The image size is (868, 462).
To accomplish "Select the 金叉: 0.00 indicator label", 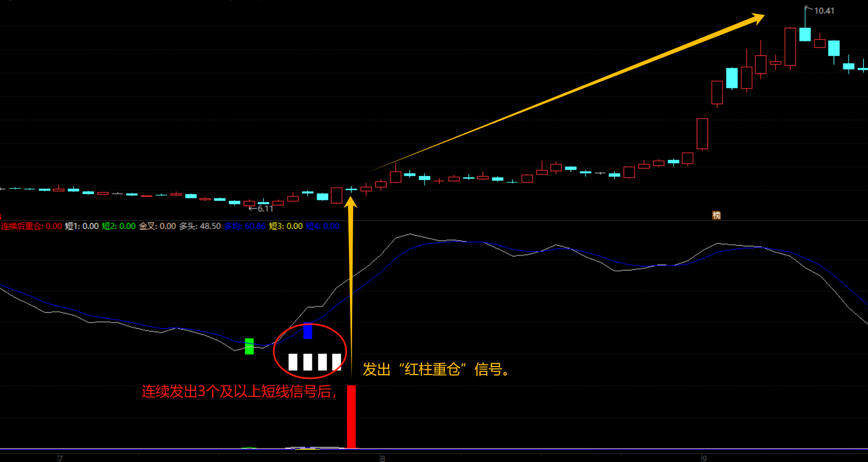I will [x=157, y=226].
